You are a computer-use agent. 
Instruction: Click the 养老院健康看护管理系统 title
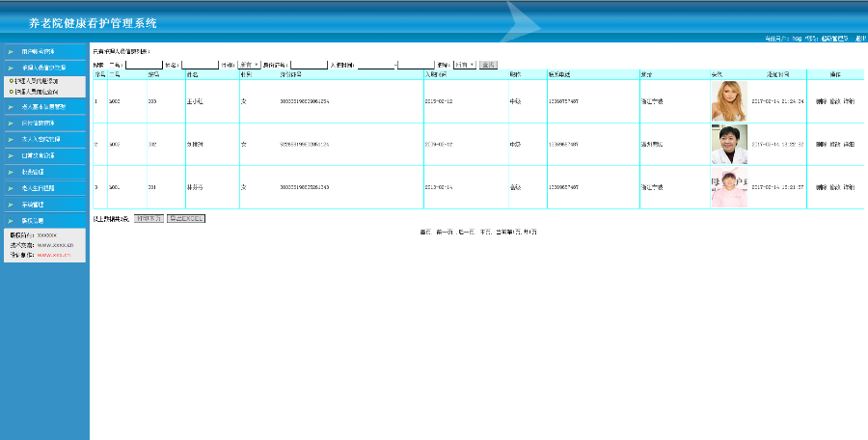click(93, 23)
